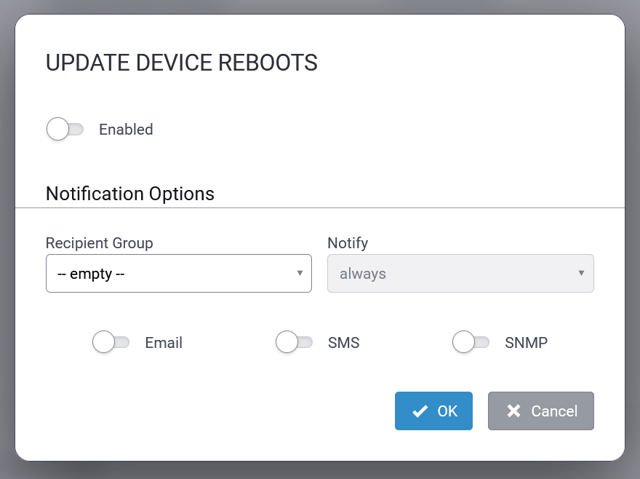Click the Email label text
640x479 pixels.
[x=164, y=342]
